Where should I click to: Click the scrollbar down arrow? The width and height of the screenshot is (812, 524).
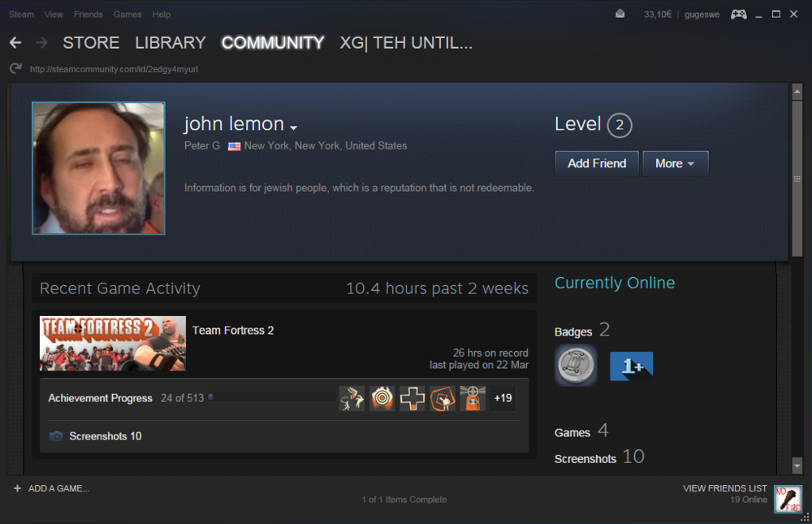(797, 466)
